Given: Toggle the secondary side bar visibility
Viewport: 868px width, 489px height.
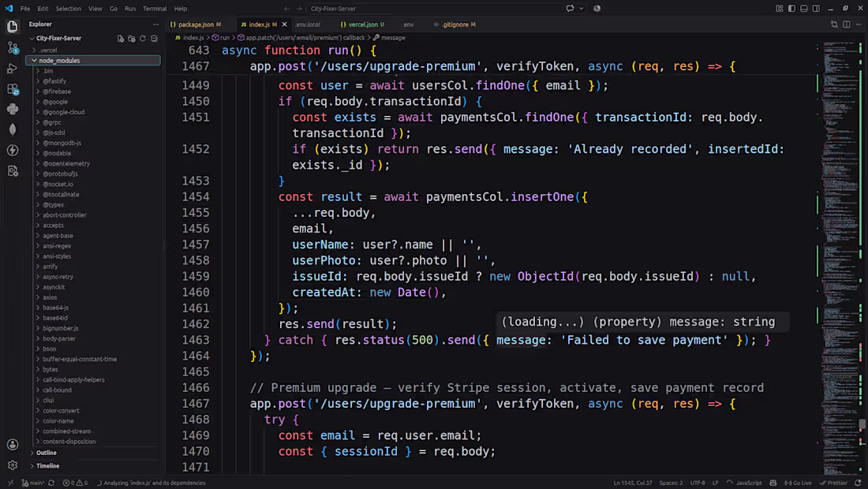Looking at the screenshot, I should click(x=816, y=9).
